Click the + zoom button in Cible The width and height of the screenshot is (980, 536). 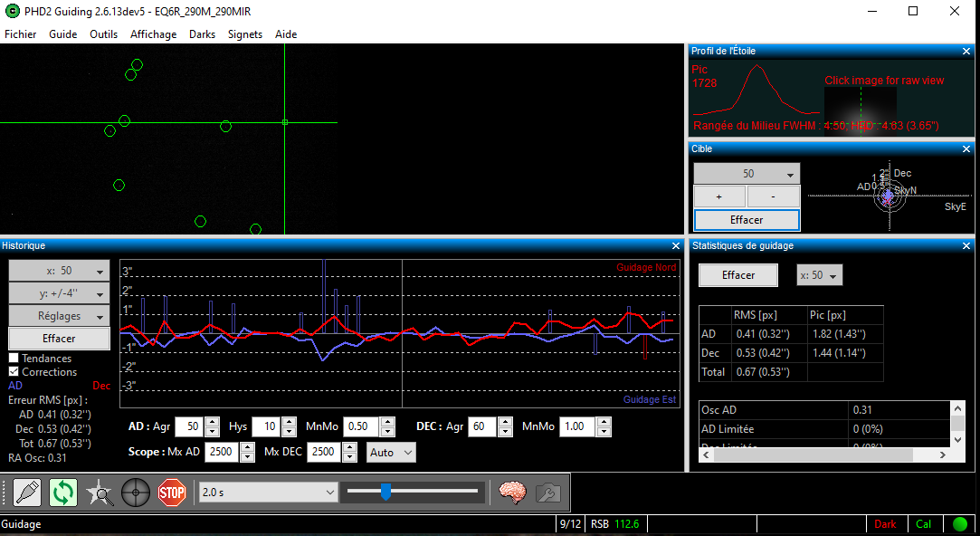coord(719,196)
